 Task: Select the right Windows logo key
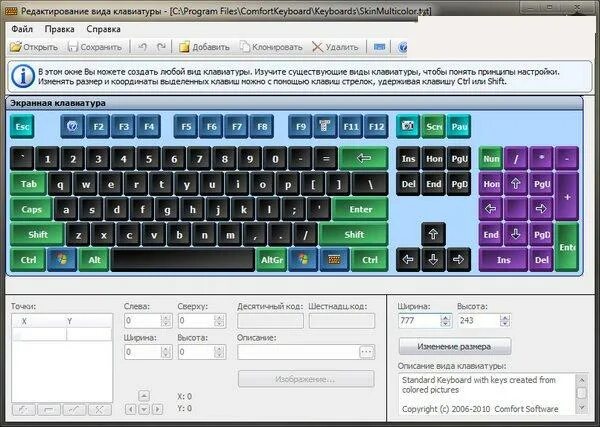tap(303, 259)
